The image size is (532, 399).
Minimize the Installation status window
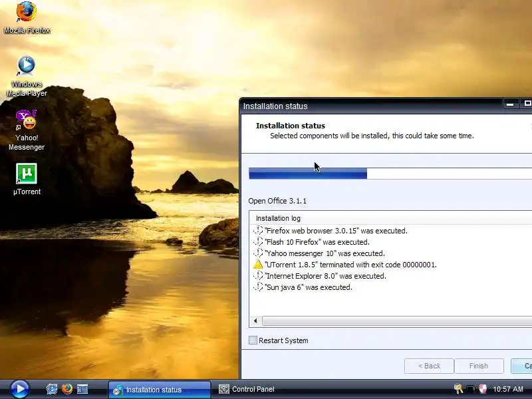pyautogui.click(x=510, y=104)
